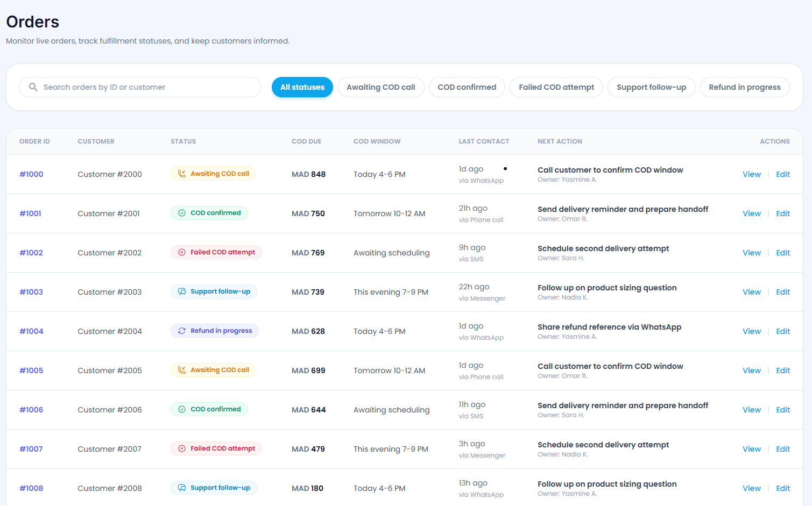Switch to the Awaiting COD call filter
Screen dimensions: 812x506
tap(381, 87)
